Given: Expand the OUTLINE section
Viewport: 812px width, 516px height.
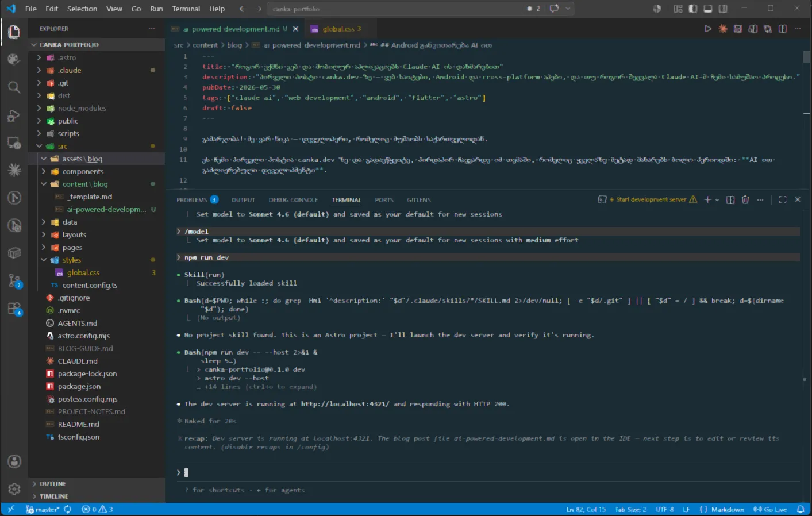Looking at the screenshot, I should tap(97, 484).
